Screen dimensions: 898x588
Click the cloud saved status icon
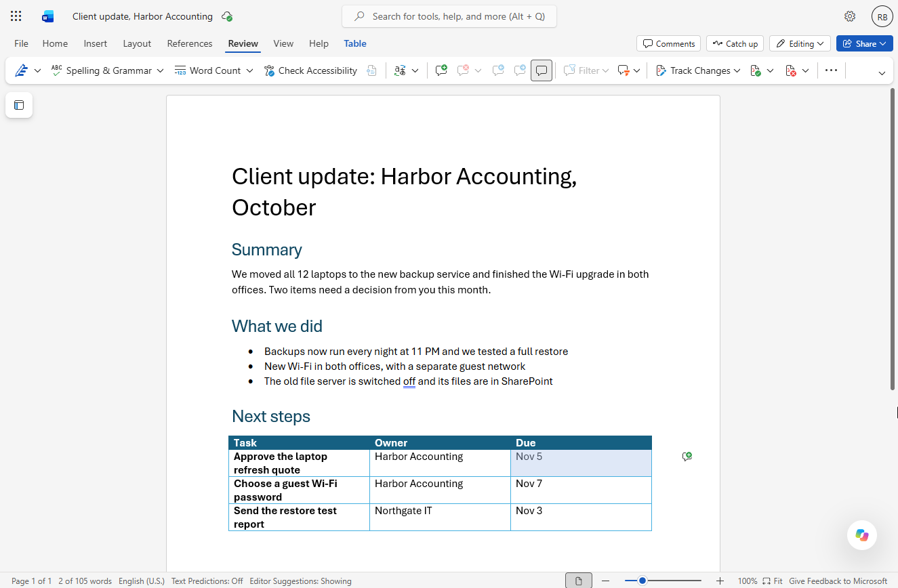(x=227, y=16)
